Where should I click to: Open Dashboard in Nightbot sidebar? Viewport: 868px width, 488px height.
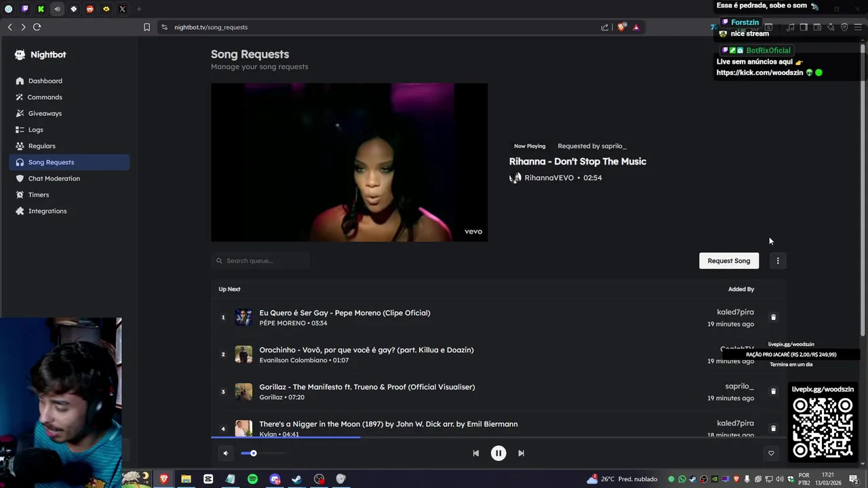[69, 81]
